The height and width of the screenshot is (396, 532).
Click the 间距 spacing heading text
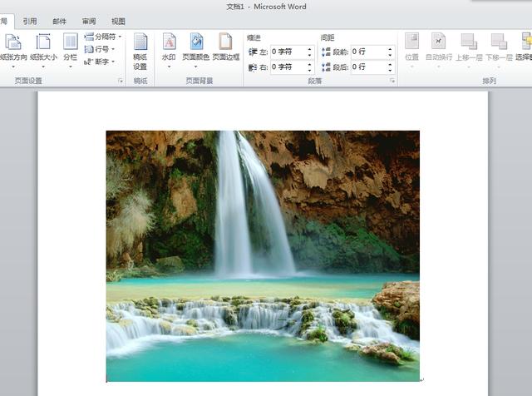tap(328, 38)
